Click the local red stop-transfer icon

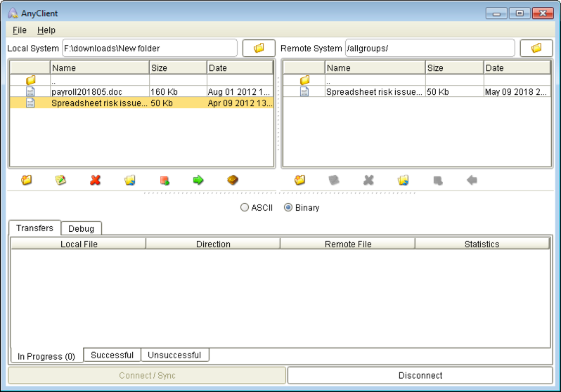point(165,181)
